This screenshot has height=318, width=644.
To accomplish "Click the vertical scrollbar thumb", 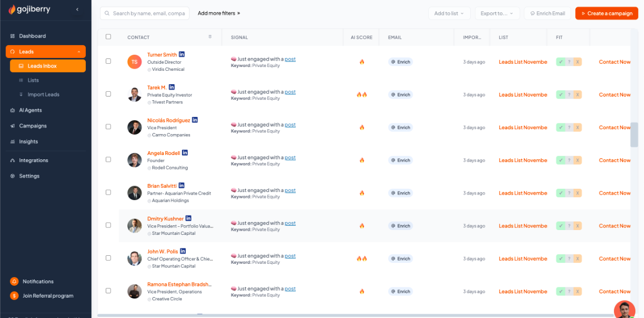I will [634, 134].
